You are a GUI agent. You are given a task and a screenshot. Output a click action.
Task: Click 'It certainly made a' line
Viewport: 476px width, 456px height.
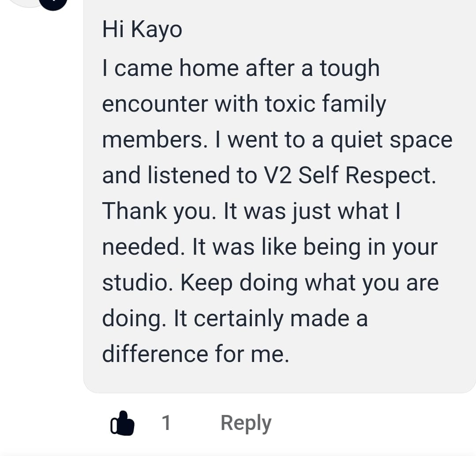[x=271, y=319]
